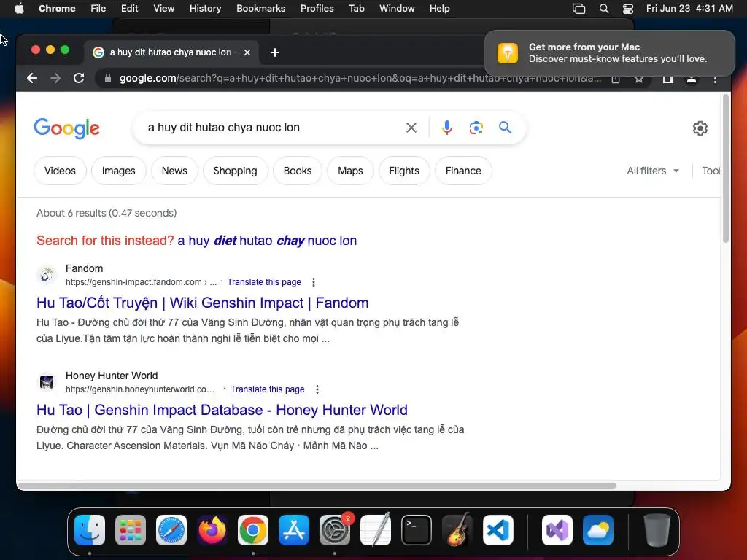This screenshot has height=560, width=747.
Task: Click suggested query 'a huy diet hutao chay'
Action: click(x=267, y=241)
